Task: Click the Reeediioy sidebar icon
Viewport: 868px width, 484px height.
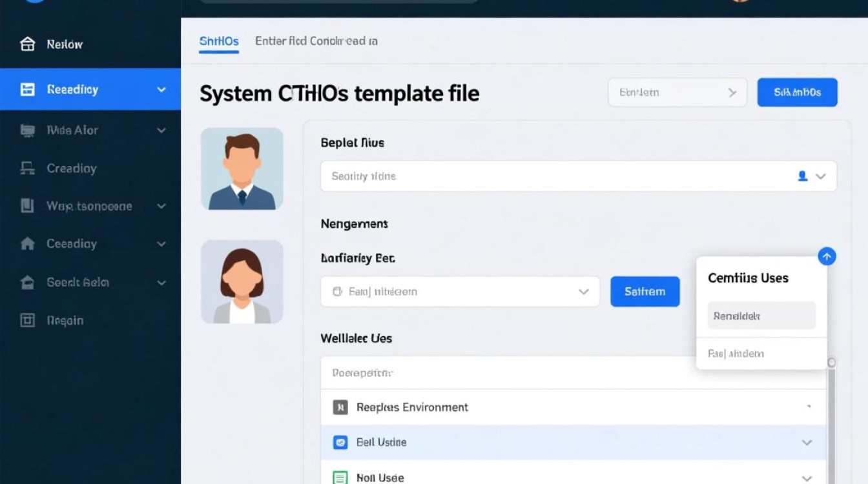Action: click(x=27, y=90)
